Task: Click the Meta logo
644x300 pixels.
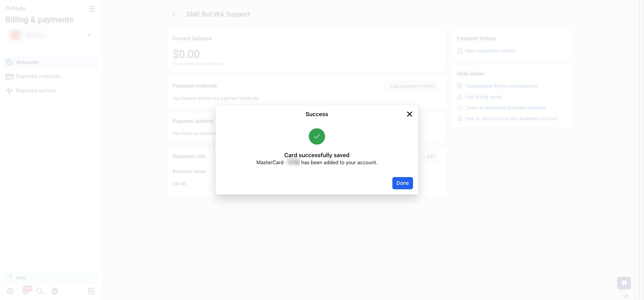Action: pos(16,8)
